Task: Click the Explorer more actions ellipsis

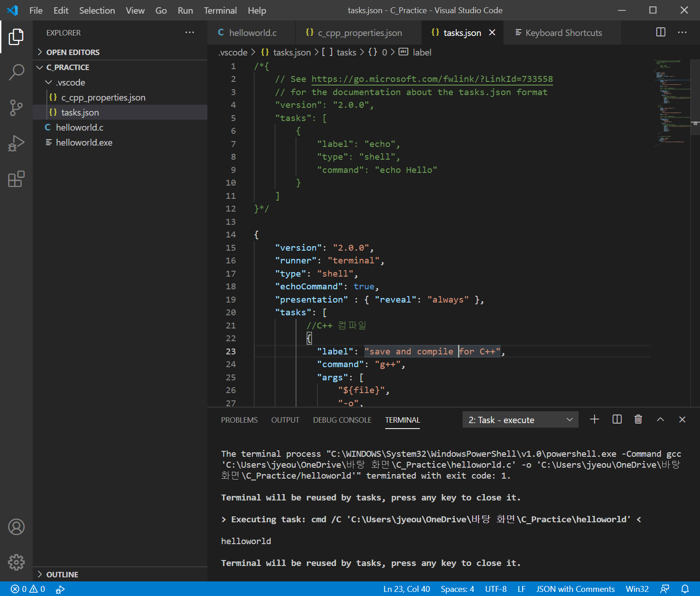Action: [190, 33]
